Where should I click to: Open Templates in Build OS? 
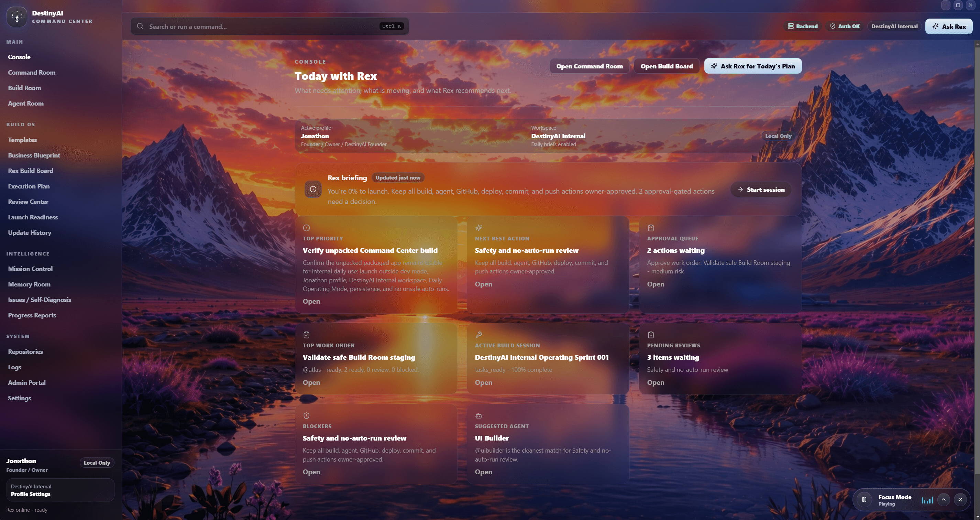[22, 140]
